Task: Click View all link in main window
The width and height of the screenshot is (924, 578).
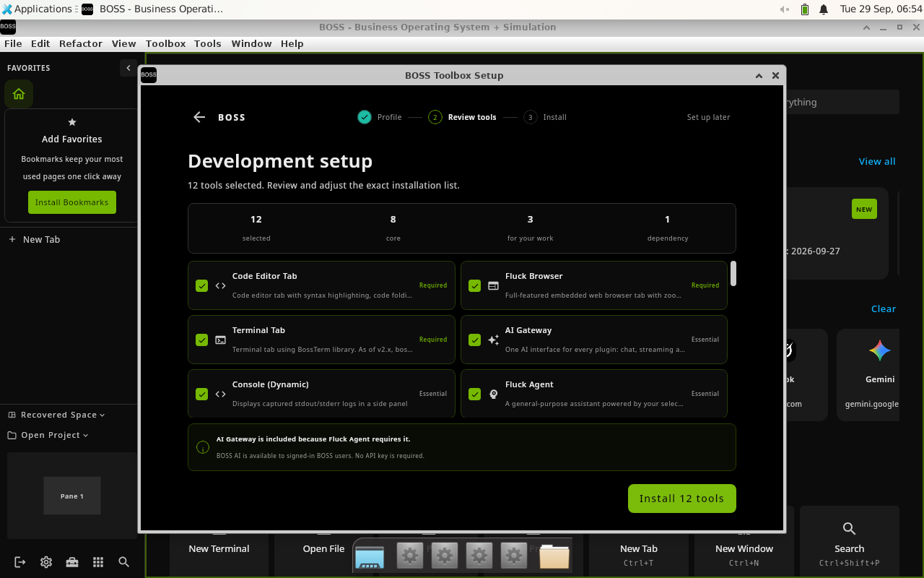Action: click(x=877, y=161)
